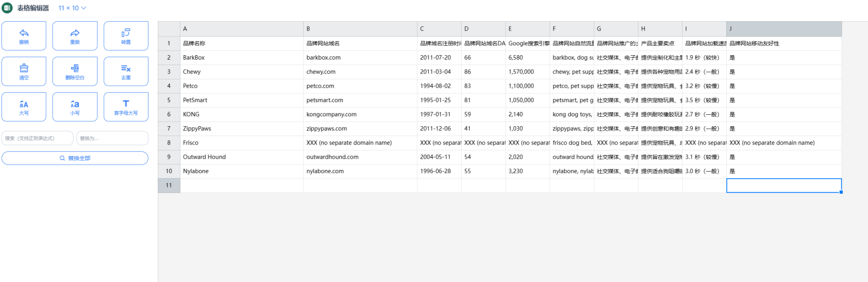This screenshot has width=868, height=282.
Task: Select row 1 header
Action: point(169,43)
